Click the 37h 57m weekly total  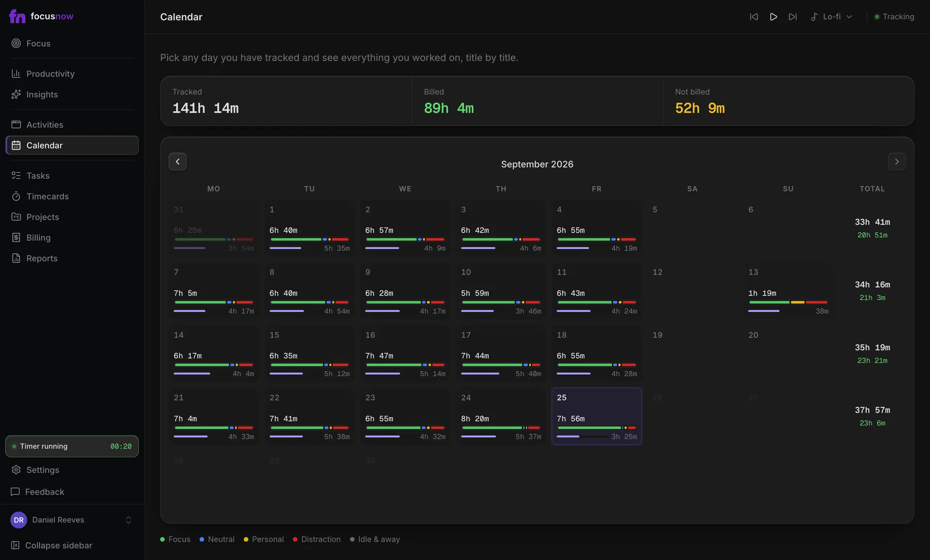[x=872, y=410]
